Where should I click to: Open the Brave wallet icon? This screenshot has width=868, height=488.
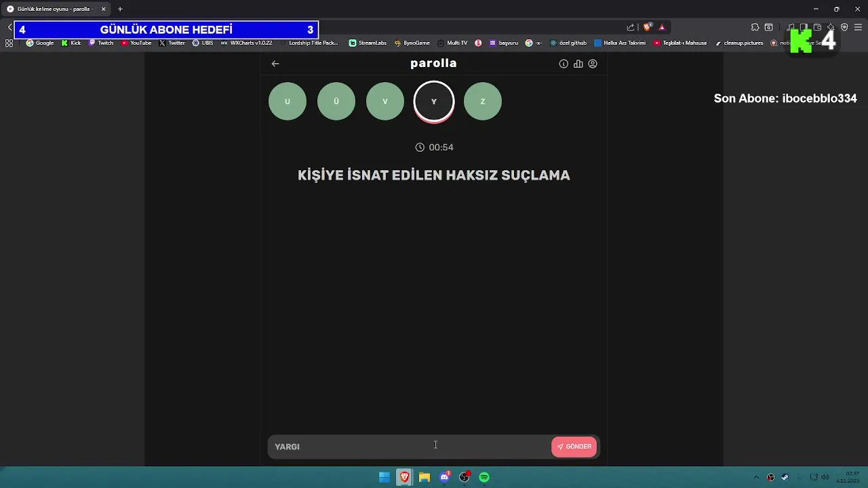pyautogui.click(x=817, y=27)
